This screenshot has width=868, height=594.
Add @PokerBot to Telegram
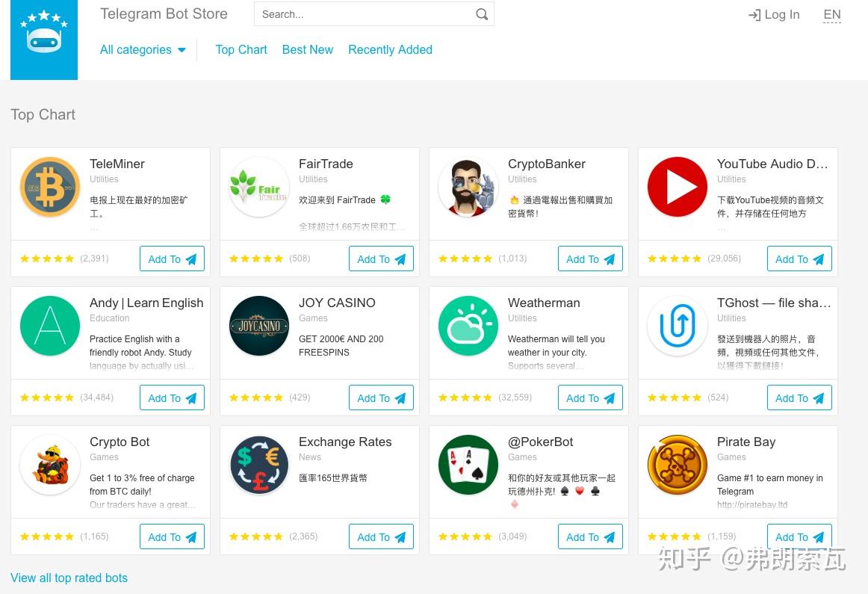coord(591,537)
